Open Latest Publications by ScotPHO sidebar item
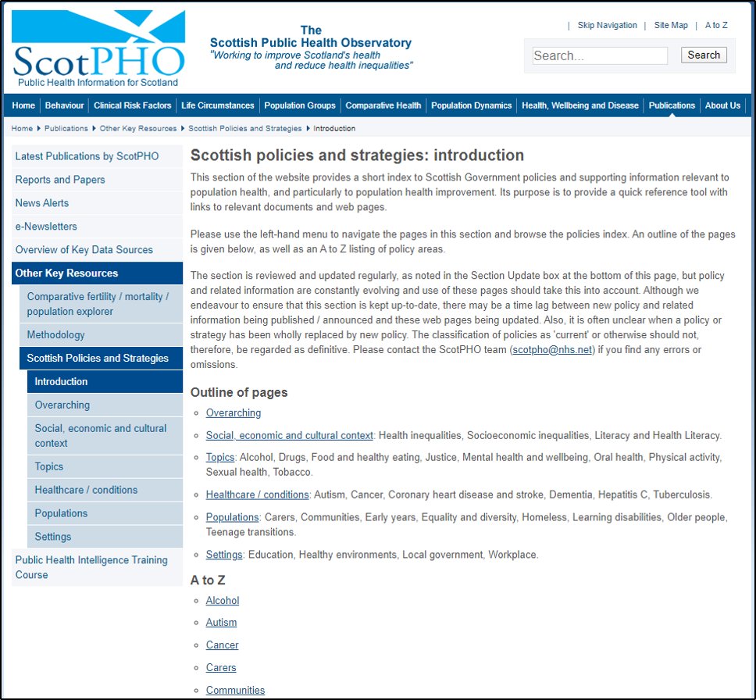Image resolution: width=756 pixels, height=700 pixels. 97,156
